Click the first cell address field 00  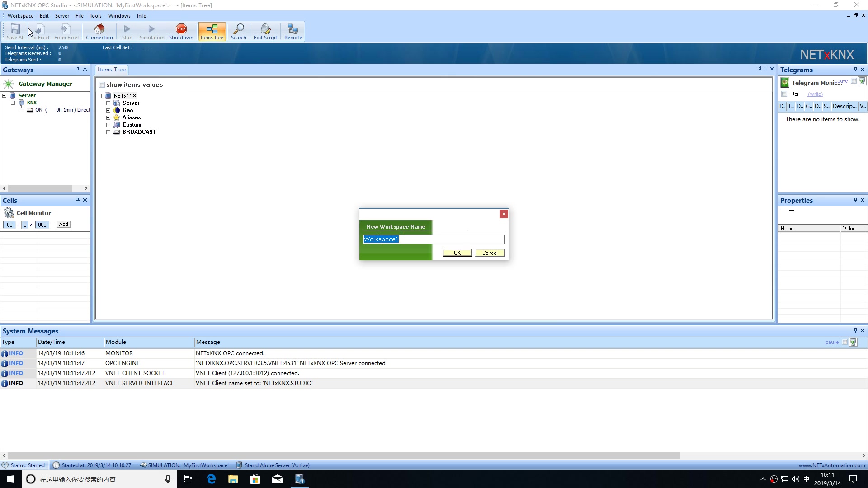click(9, 225)
